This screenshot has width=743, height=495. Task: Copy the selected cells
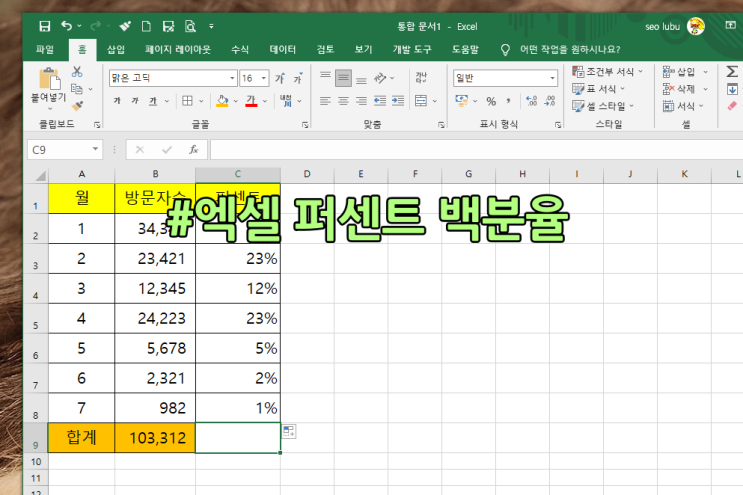[x=76, y=89]
